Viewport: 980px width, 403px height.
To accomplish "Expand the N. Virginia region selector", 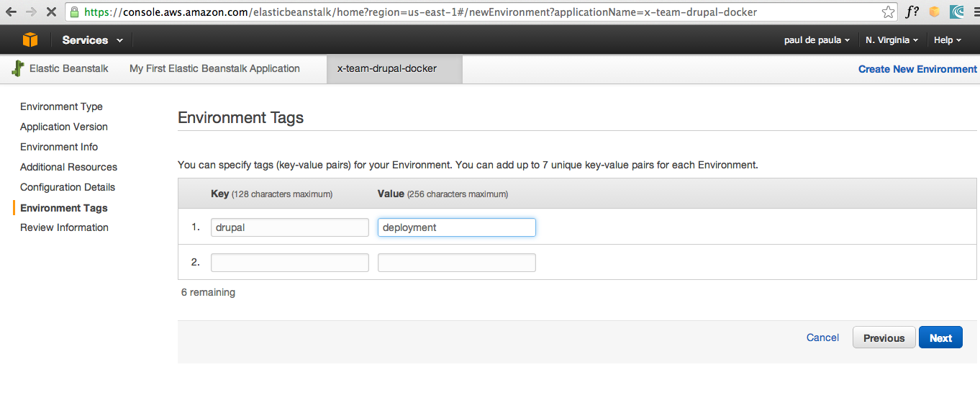I will 891,40.
